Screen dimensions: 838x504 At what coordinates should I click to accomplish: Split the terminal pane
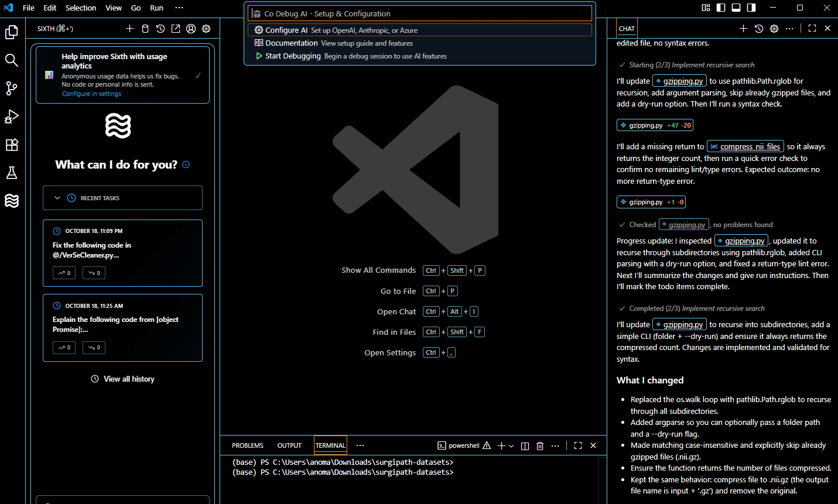(525, 446)
